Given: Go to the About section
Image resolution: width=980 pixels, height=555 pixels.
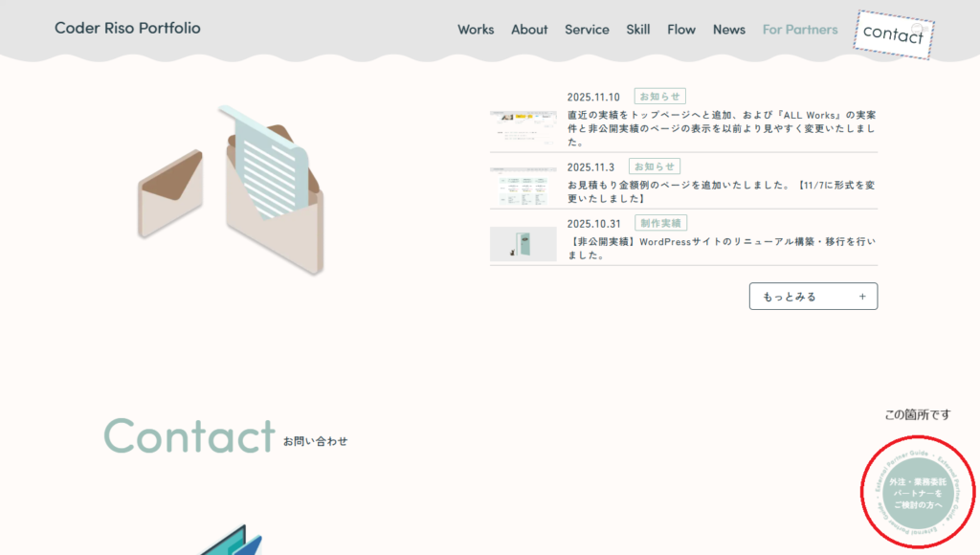Looking at the screenshot, I should tap(529, 30).
